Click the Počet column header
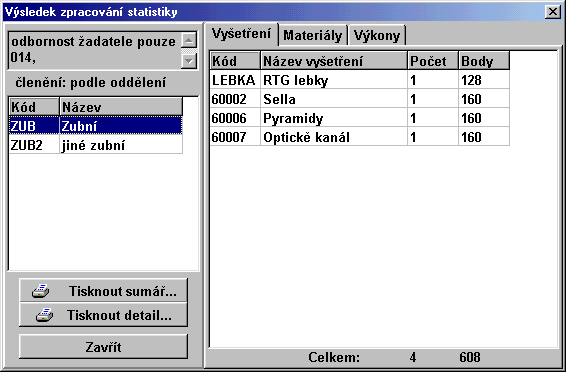 [433, 61]
